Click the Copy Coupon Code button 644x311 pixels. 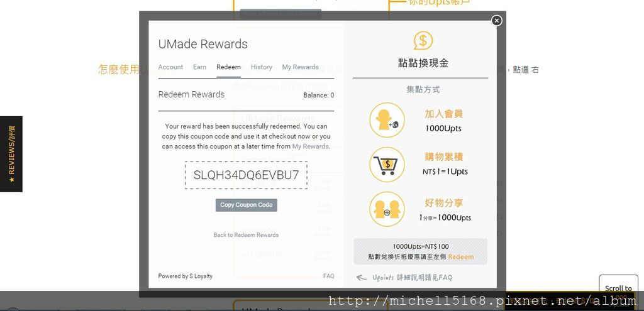pos(246,205)
